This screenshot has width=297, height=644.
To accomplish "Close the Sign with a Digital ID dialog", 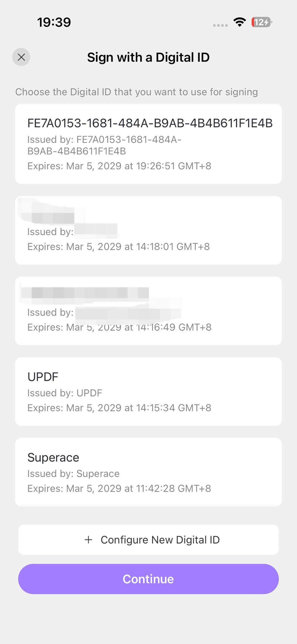I will [x=21, y=57].
